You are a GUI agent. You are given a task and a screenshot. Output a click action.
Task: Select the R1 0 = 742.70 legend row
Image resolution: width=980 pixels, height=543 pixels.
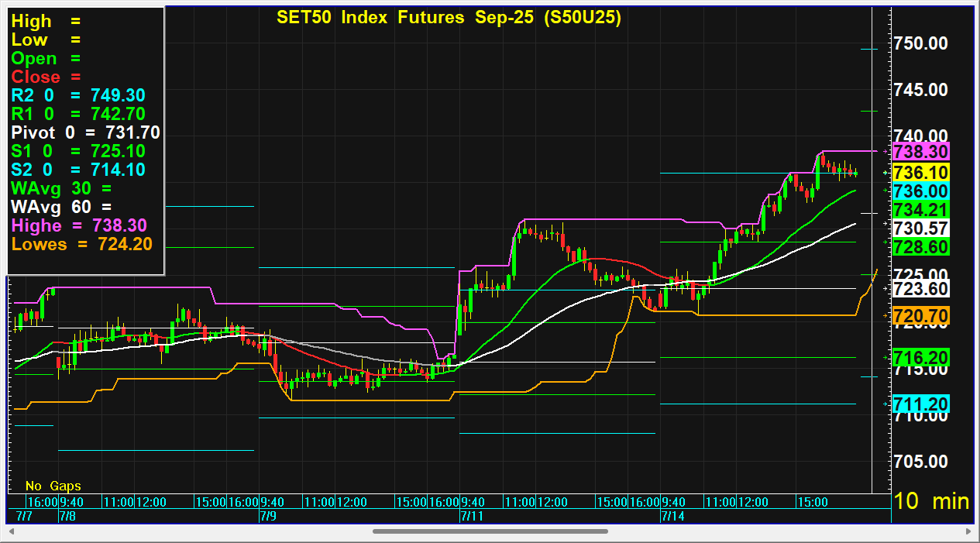(78, 114)
